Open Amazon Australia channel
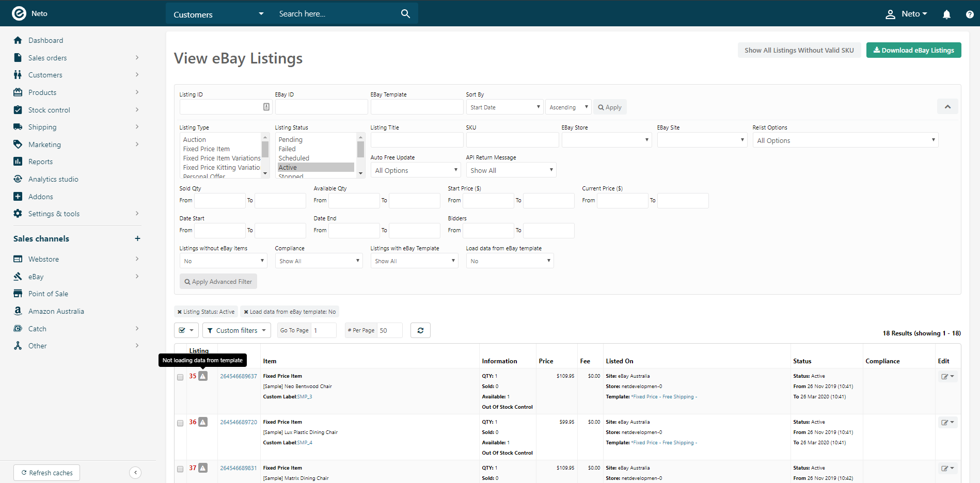Screen dimensions: 980x483 56,311
